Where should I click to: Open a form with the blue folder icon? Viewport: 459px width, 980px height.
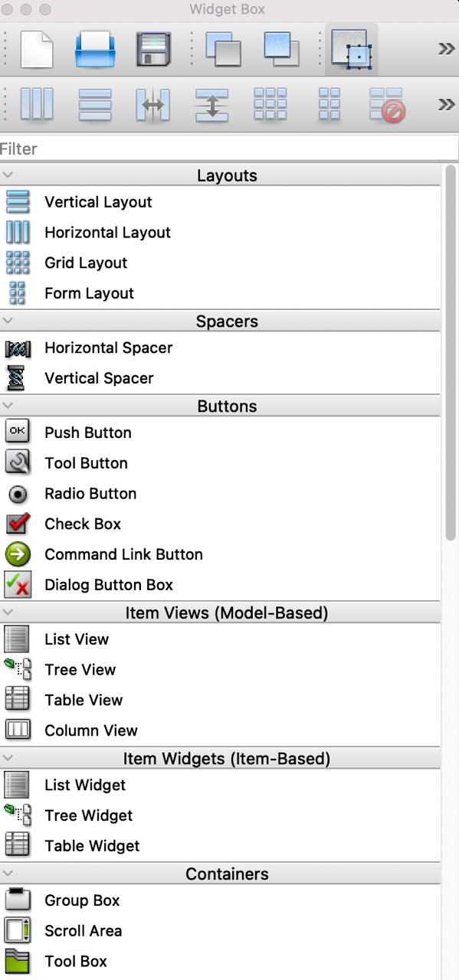(95, 50)
